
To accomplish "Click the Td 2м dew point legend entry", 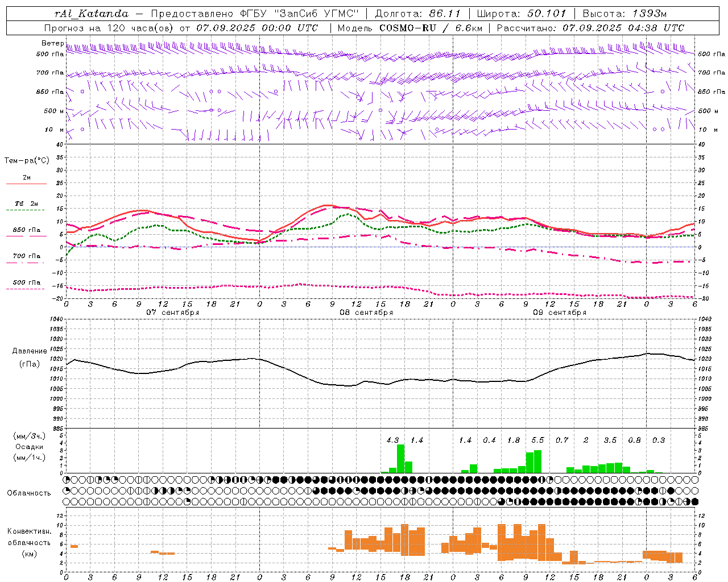I will click(26, 203).
